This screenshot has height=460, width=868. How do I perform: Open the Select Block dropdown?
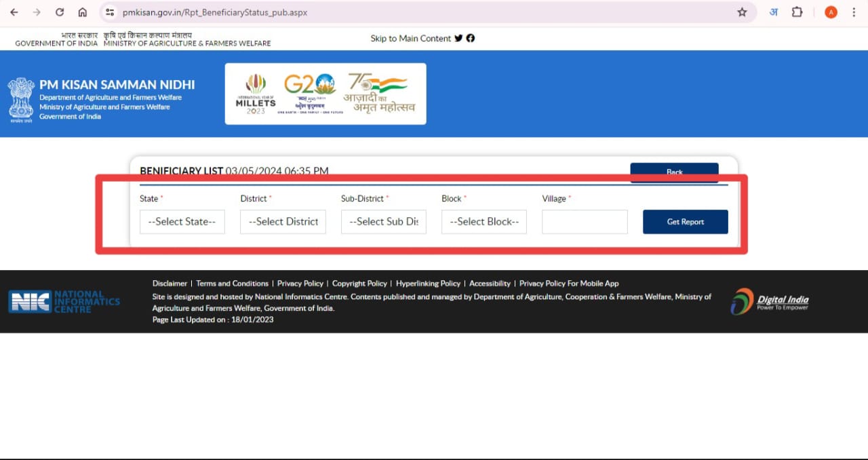click(484, 222)
